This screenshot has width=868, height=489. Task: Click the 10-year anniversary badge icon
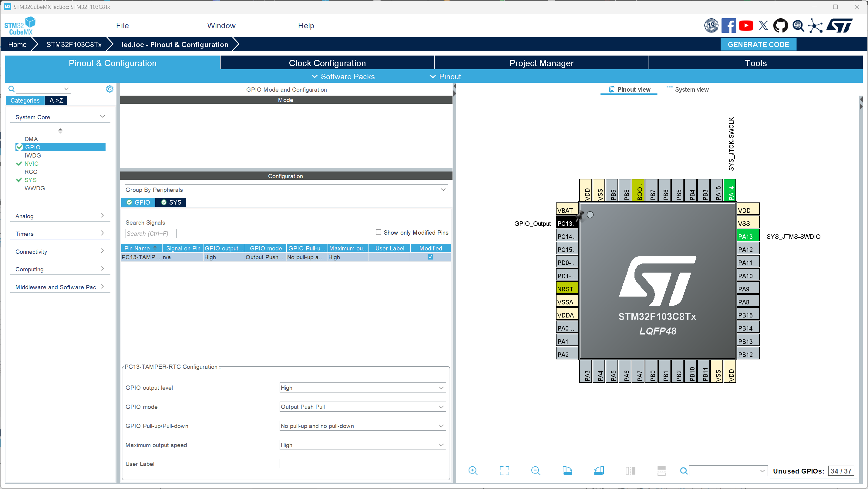pyautogui.click(x=711, y=25)
